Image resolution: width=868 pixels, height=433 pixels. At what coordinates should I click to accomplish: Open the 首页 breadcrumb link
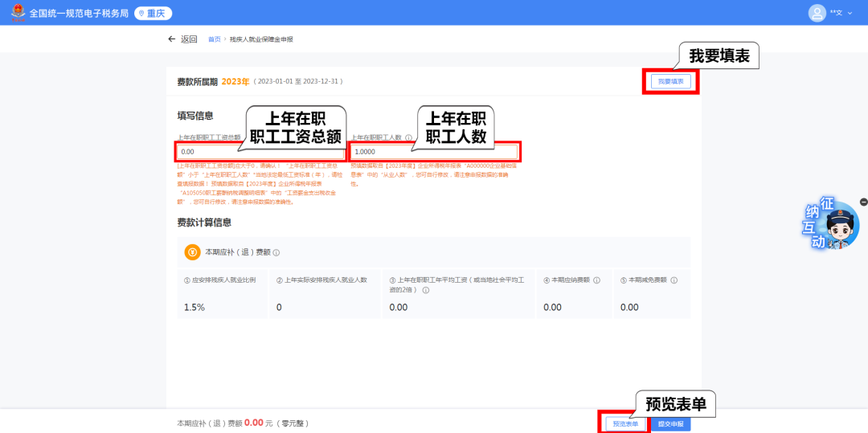click(x=214, y=39)
